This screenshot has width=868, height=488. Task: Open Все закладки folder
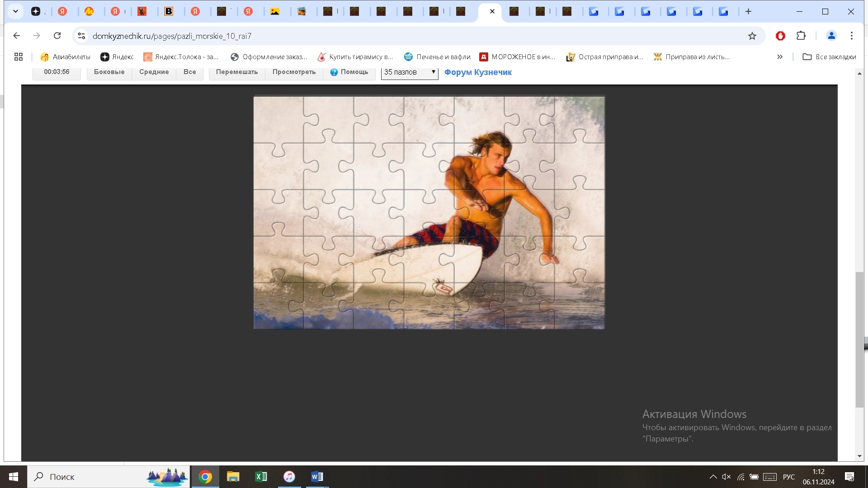pyautogui.click(x=829, y=56)
